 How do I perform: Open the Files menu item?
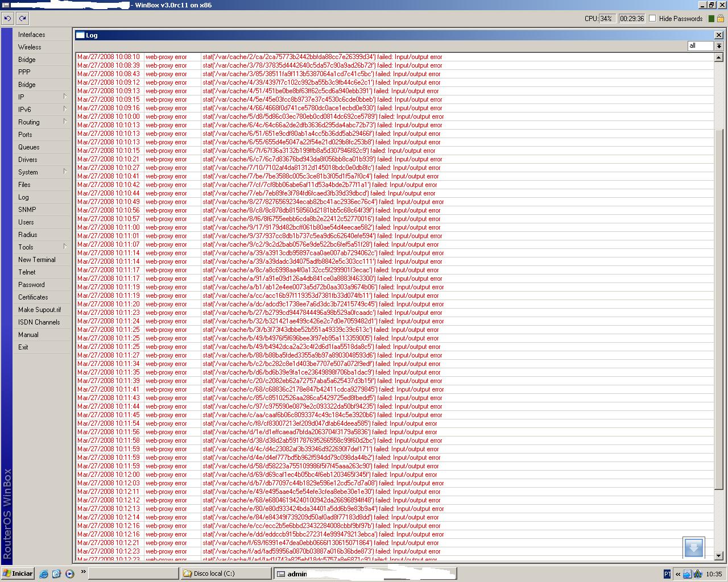(x=43, y=185)
